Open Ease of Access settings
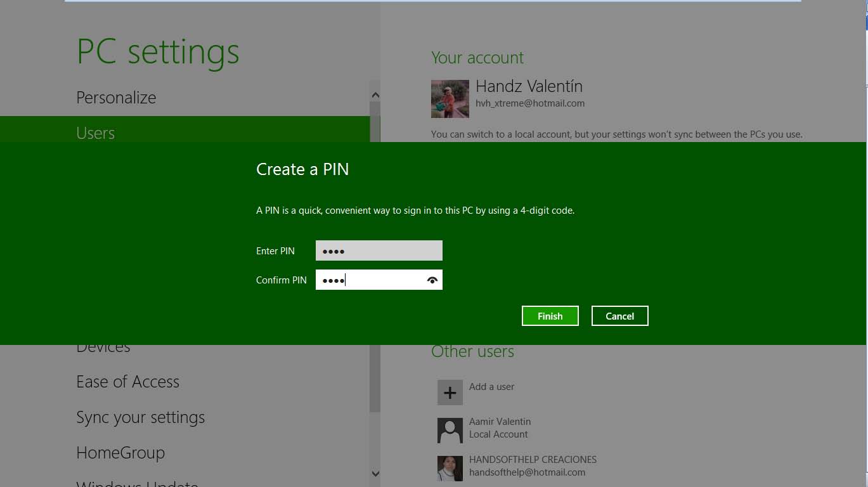This screenshot has height=487, width=868. click(127, 382)
